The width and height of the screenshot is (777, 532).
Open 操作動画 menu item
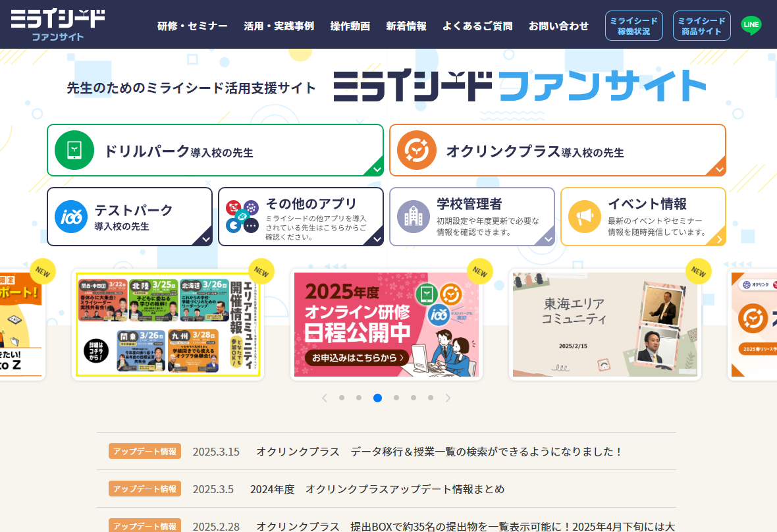(350, 26)
